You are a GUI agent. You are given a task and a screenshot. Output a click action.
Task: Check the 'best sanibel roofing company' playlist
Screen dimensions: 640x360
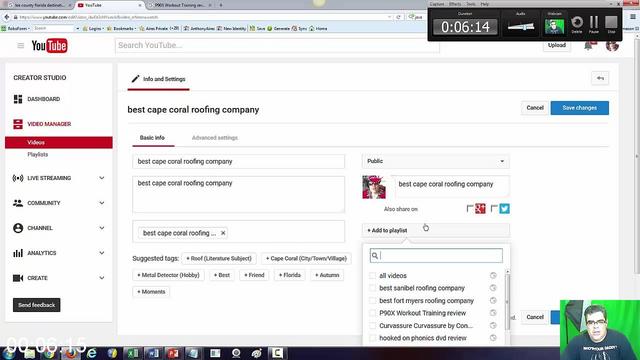point(372,288)
